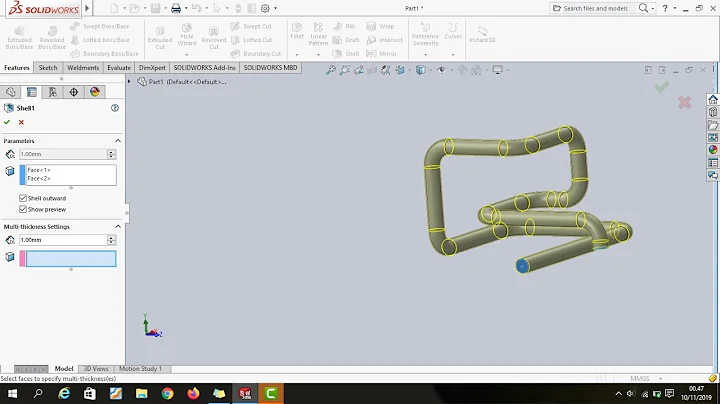
Task: Click the multi-thickness faces selection box
Action: tap(71, 258)
